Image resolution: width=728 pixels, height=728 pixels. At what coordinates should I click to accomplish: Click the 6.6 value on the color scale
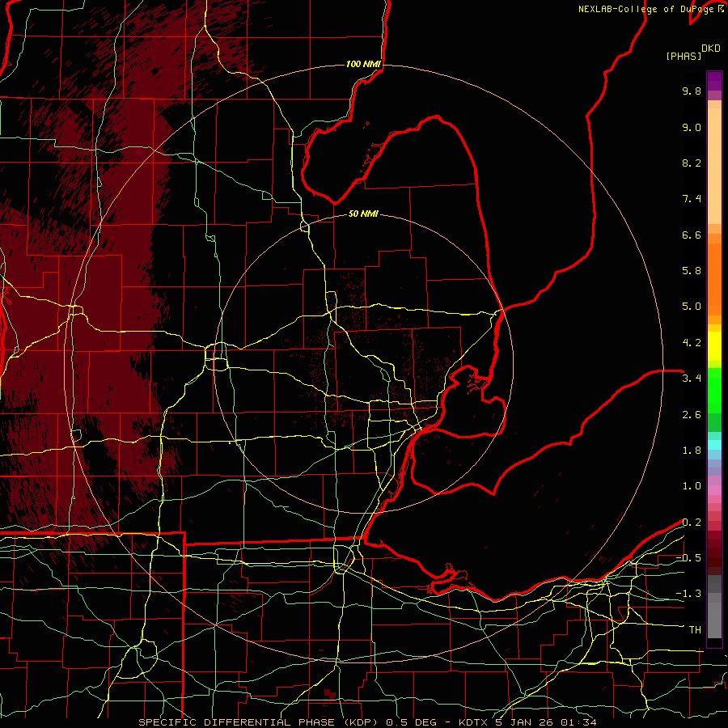point(692,235)
